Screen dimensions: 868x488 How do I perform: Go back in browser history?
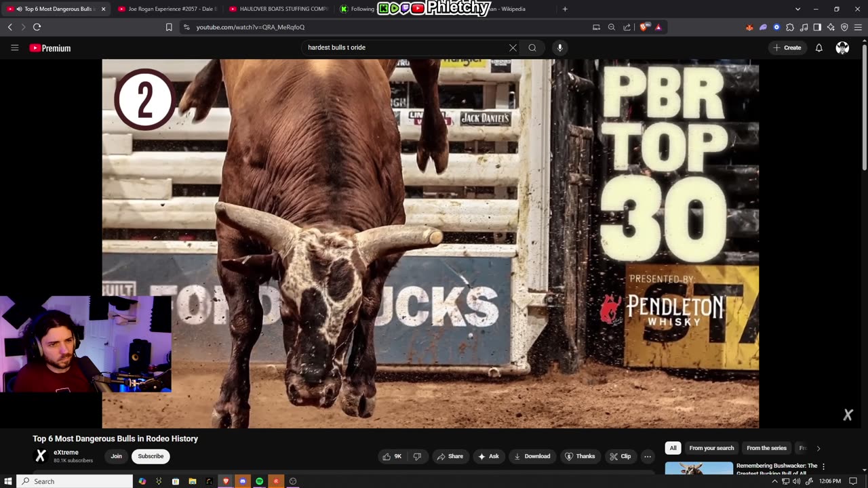point(9,27)
